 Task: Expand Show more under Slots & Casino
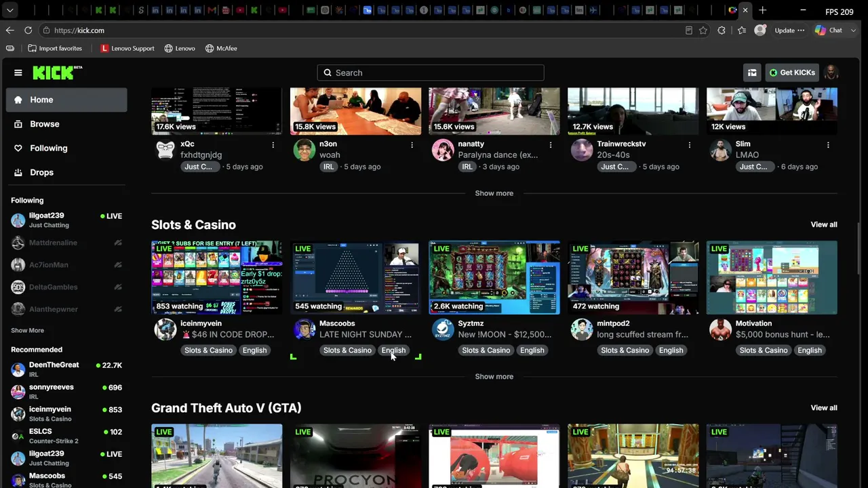tap(494, 376)
